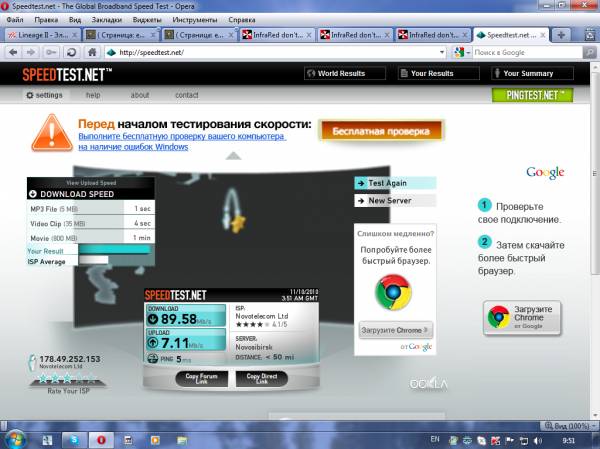Open the home page via house icon
The width and height of the screenshot is (600, 449).
pyautogui.click(x=92, y=52)
